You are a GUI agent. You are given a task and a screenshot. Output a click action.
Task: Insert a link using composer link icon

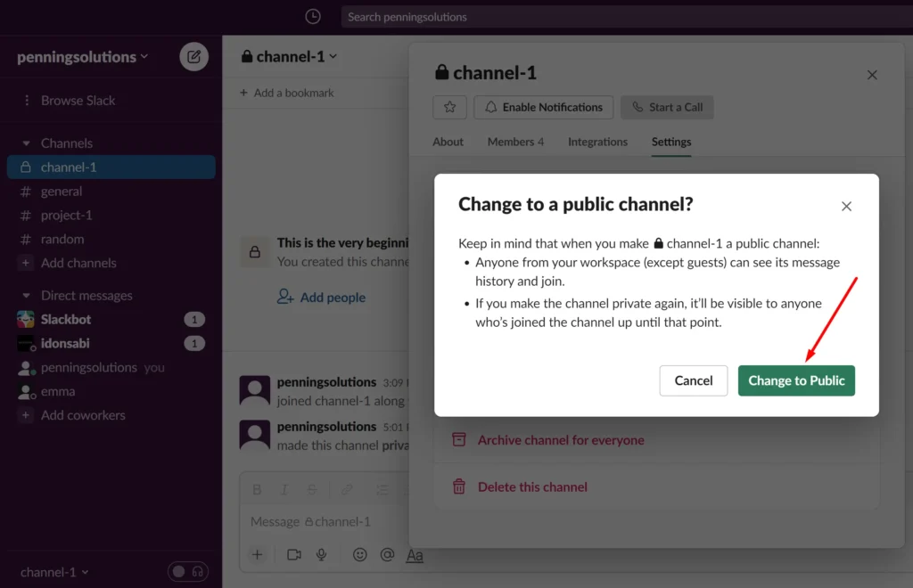[x=347, y=490]
